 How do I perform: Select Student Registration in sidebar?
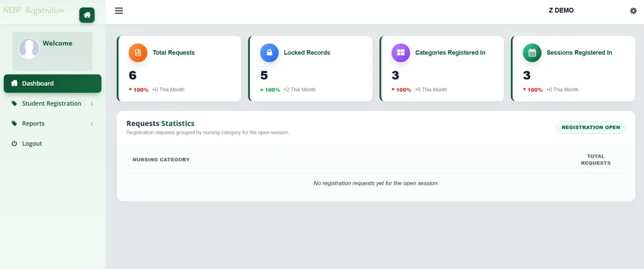(x=53, y=103)
